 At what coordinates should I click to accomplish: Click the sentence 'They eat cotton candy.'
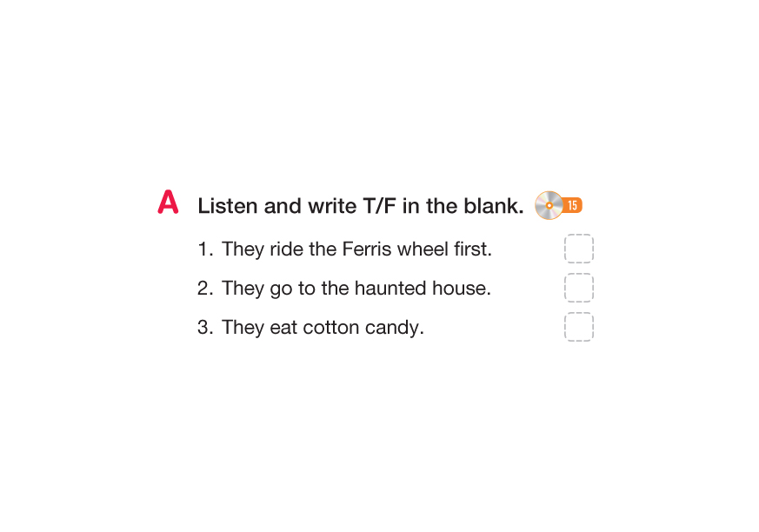323,328
